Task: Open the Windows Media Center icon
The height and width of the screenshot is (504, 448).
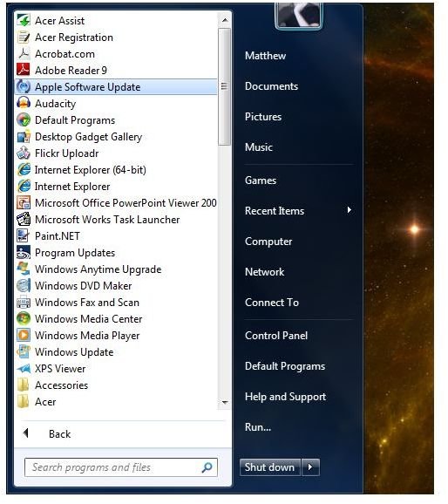Action: tap(24, 318)
